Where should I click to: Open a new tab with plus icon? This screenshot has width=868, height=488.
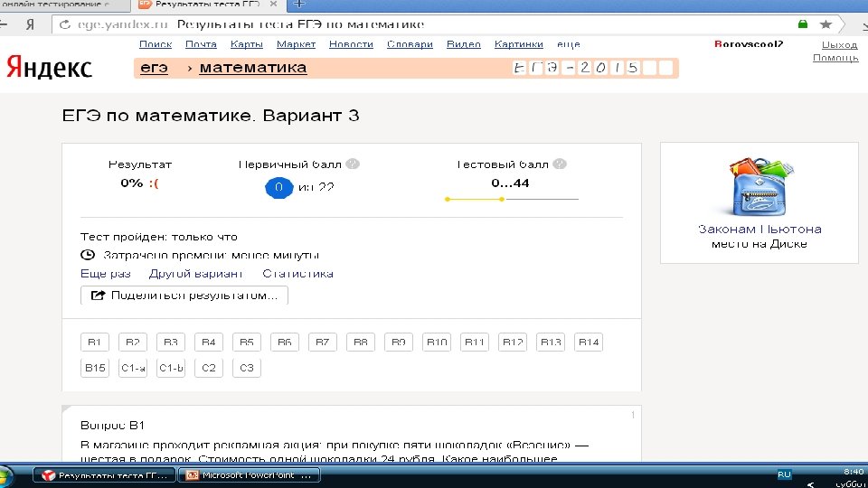coord(299,5)
